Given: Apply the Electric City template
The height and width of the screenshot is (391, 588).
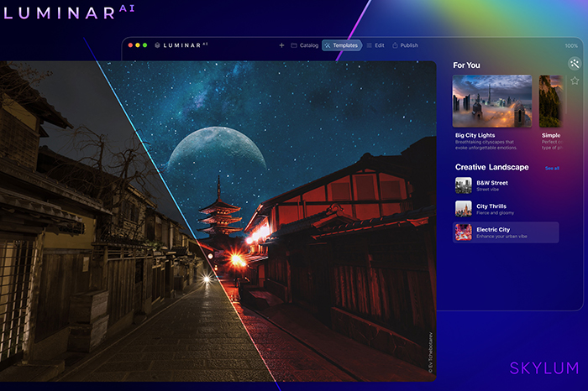Looking at the screenshot, I should pos(506,232).
